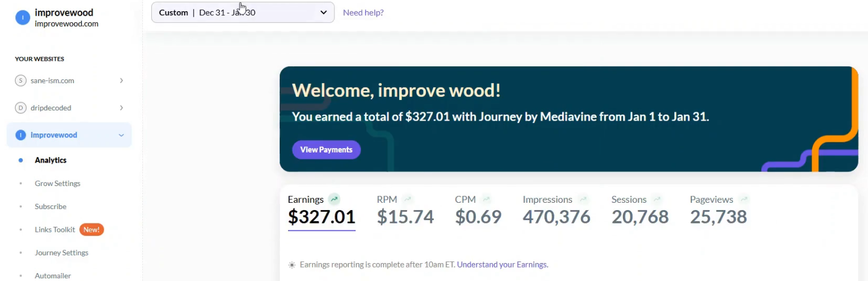
Task: Select the Sessions metric tab
Action: tap(640, 211)
